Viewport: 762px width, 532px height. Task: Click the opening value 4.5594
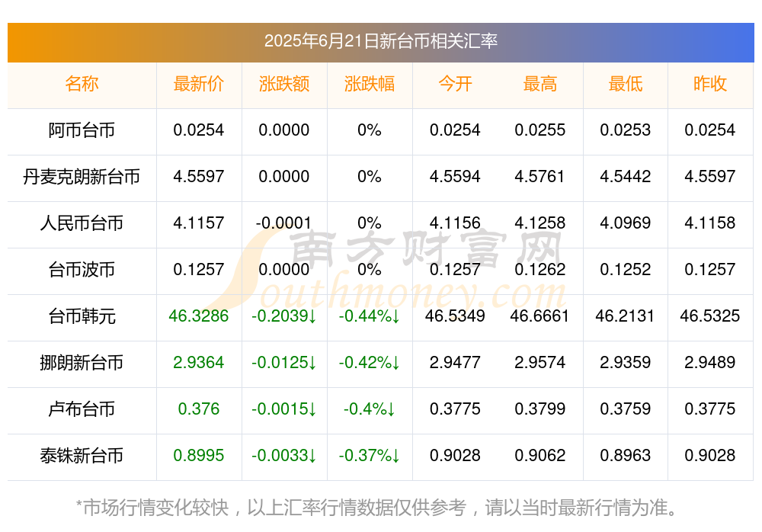455,177
